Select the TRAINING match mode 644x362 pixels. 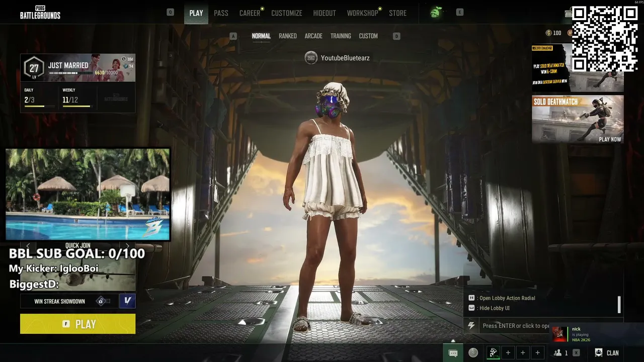(x=341, y=36)
